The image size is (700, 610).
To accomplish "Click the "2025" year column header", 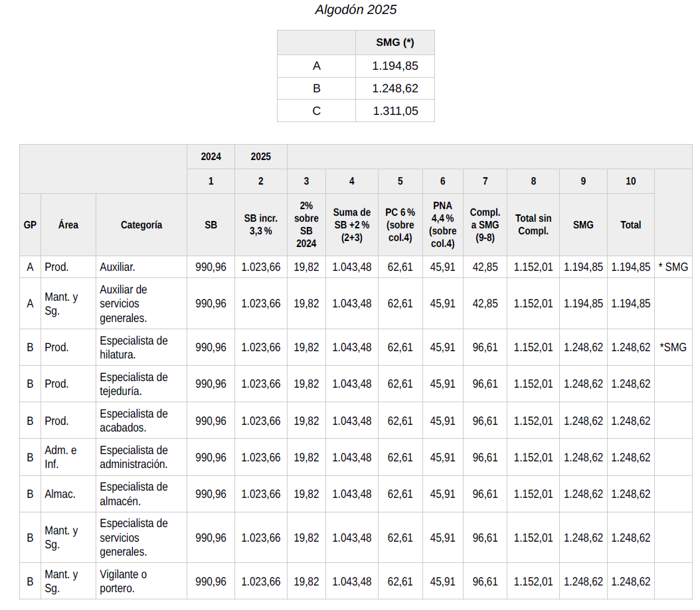I will tap(260, 157).
